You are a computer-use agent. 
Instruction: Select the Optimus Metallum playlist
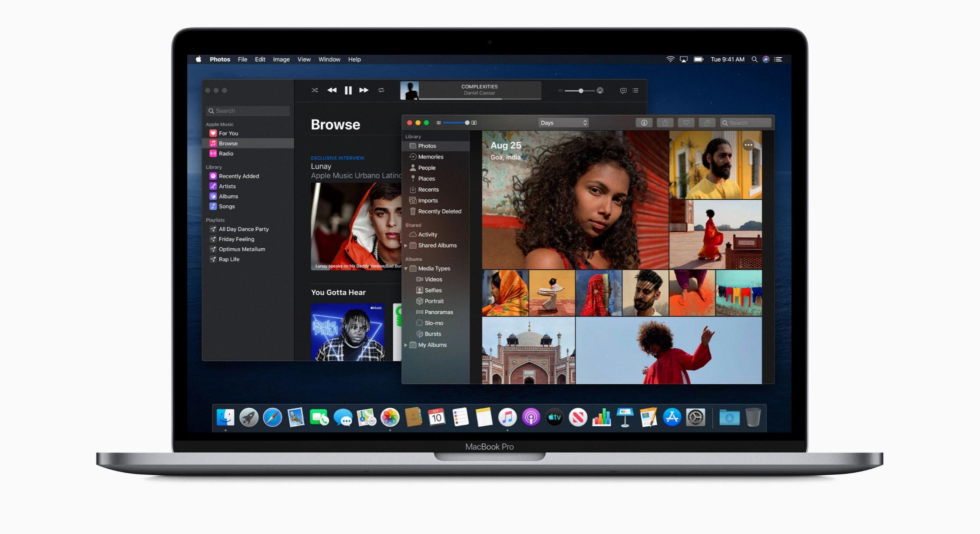click(248, 249)
